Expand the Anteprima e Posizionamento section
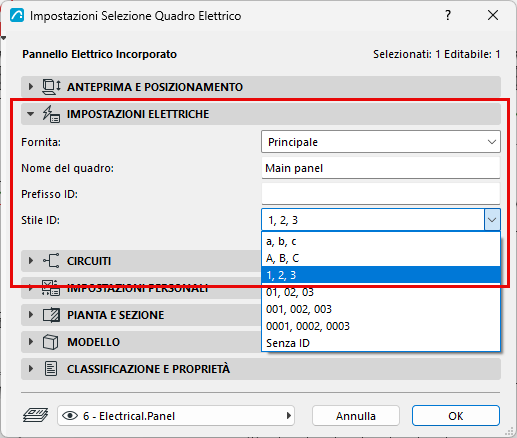This screenshot has width=517, height=438. click(31, 87)
